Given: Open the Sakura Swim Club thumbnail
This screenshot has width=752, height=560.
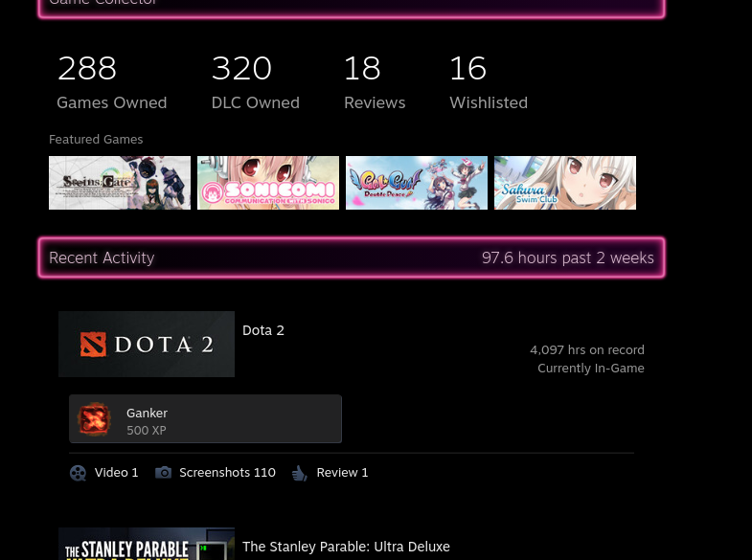Looking at the screenshot, I should coord(565,183).
